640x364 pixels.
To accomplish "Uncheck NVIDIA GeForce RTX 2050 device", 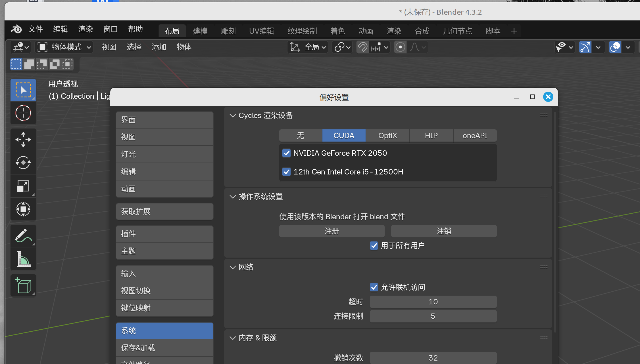I will click(286, 153).
